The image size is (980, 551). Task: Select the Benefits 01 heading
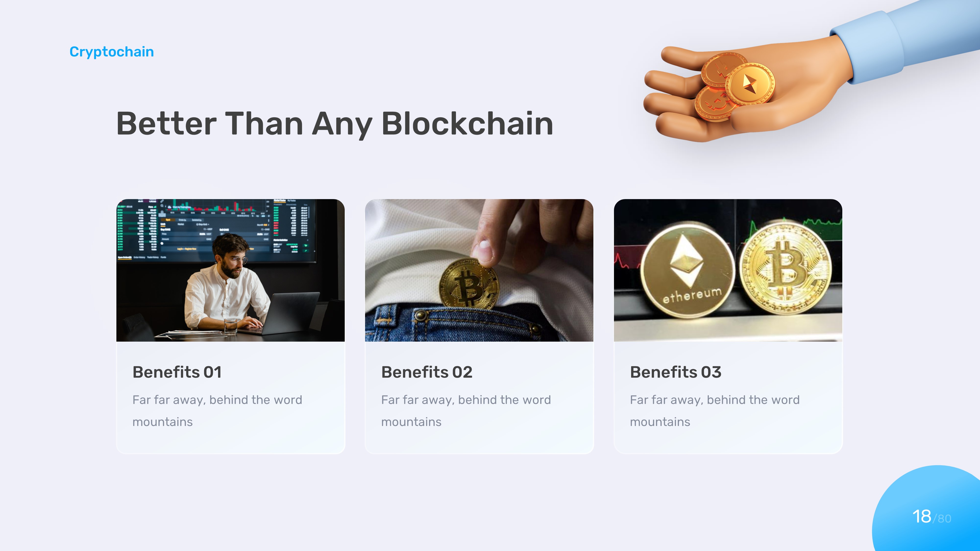(x=177, y=372)
